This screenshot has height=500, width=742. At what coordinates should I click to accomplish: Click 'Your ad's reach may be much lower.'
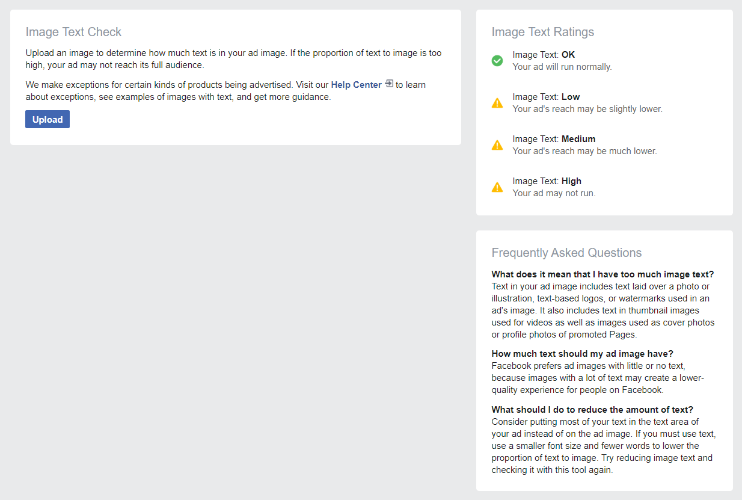[x=584, y=151]
